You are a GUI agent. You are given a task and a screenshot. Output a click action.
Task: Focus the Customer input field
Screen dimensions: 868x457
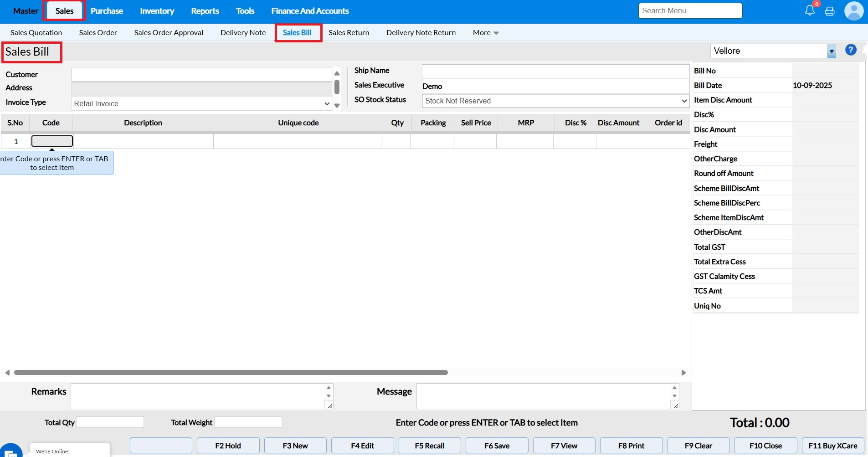pos(201,74)
